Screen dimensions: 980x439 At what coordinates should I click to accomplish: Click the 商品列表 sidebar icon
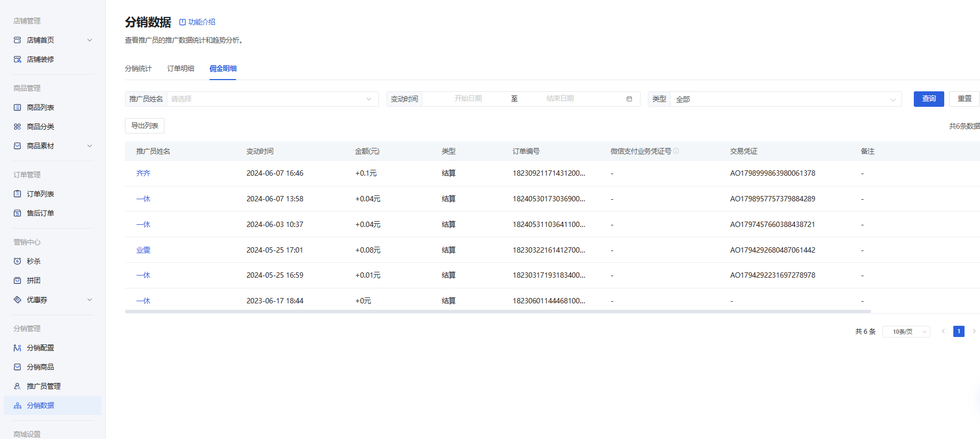coord(18,107)
